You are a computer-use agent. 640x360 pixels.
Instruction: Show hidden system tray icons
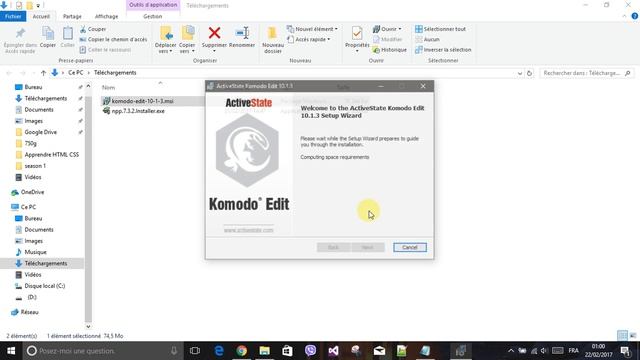(511, 351)
